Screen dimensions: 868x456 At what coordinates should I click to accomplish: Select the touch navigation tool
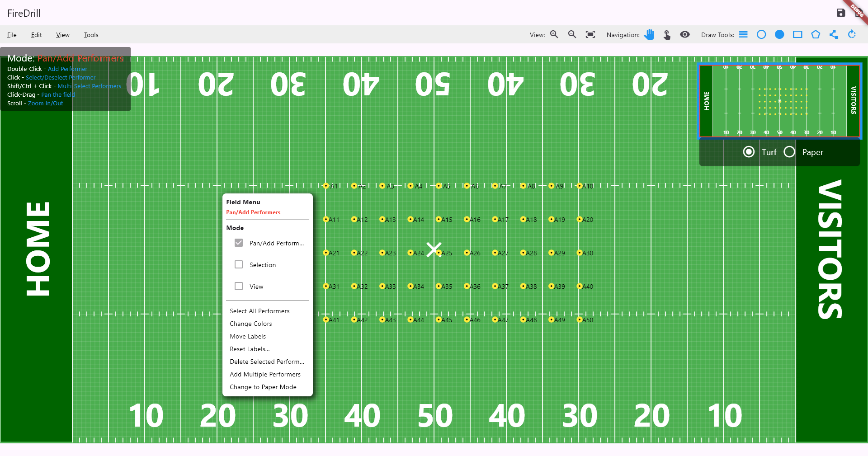pos(667,34)
